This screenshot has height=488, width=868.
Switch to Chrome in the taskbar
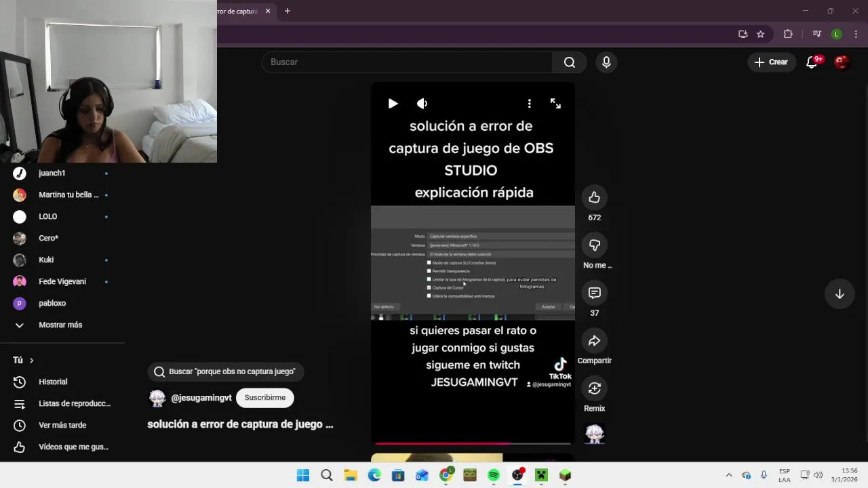pos(446,475)
